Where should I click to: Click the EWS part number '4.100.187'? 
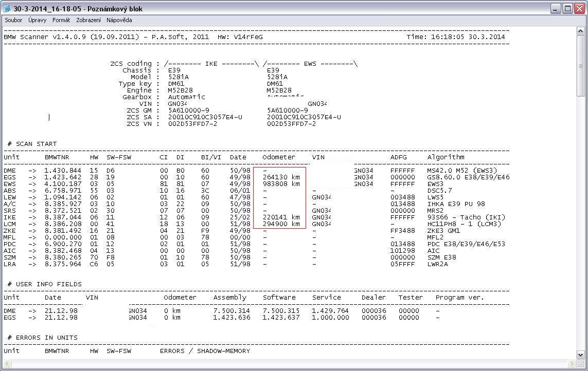(63, 184)
